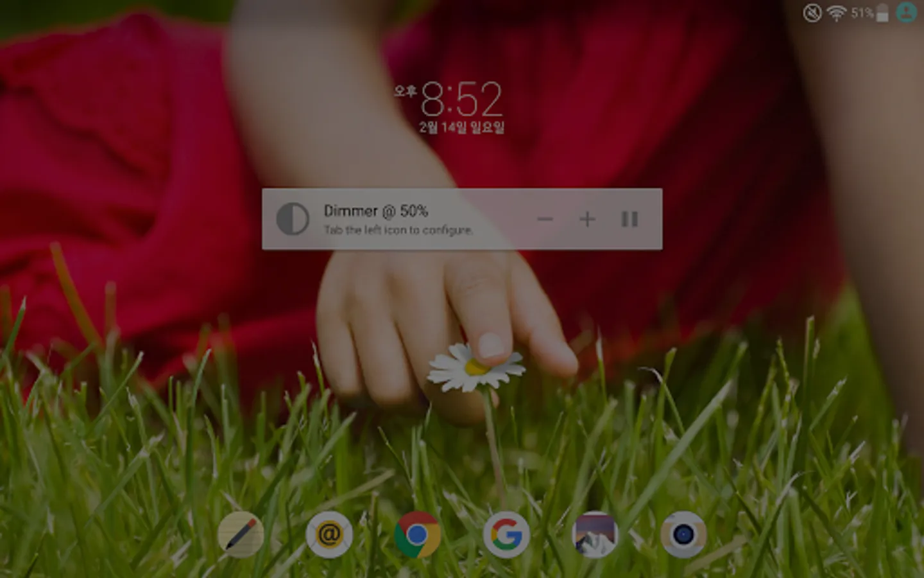Tap the battery 51% indicator
The height and width of the screenshot is (578, 924).
tap(869, 13)
